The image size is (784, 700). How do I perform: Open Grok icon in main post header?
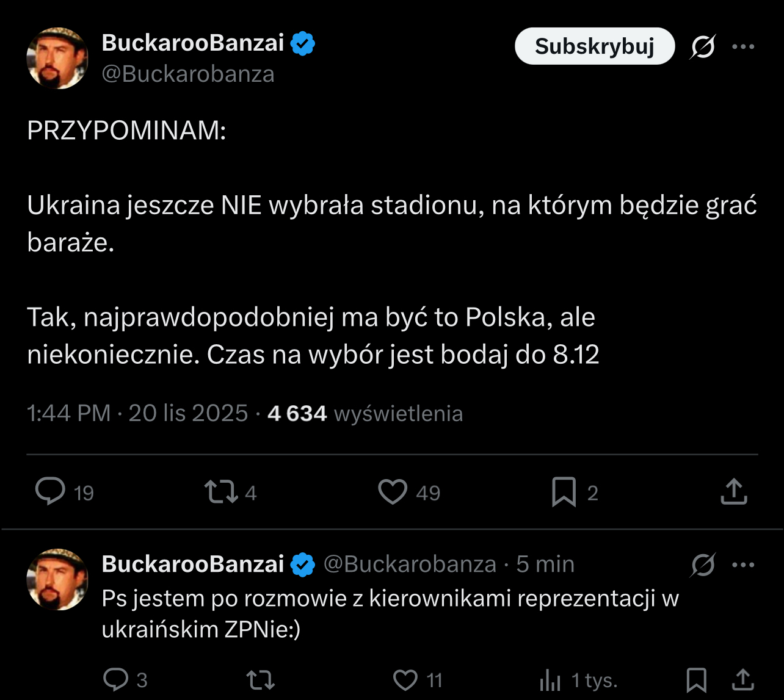coord(703,46)
